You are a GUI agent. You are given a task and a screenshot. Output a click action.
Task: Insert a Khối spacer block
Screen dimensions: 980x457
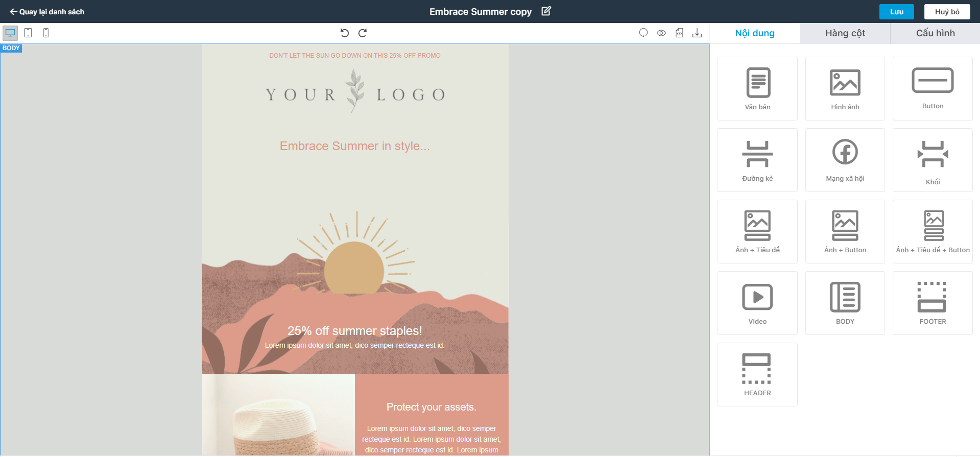point(933,160)
